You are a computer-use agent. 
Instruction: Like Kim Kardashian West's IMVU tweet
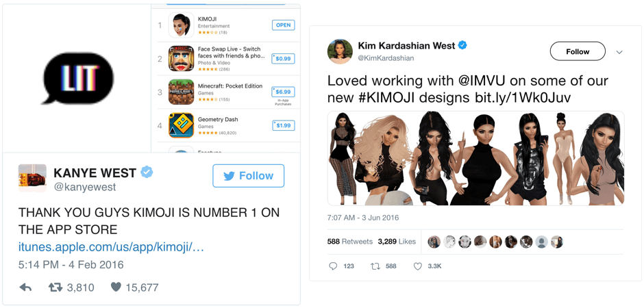pos(417,266)
